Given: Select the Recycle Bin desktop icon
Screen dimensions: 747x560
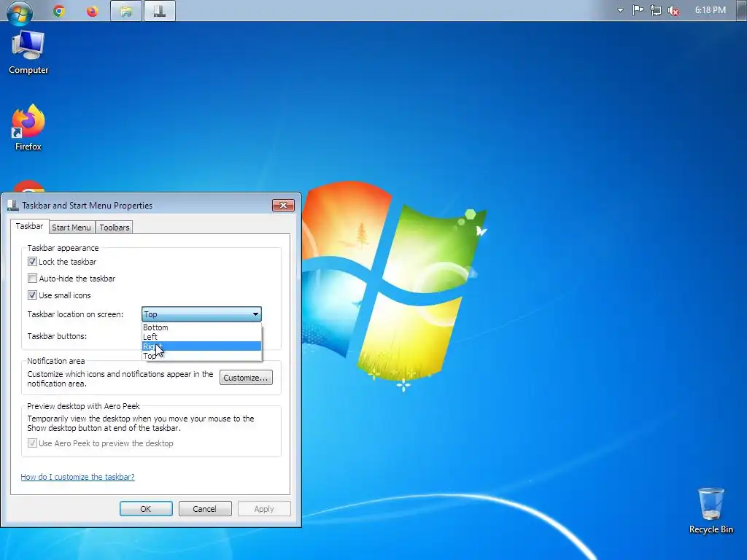Looking at the screenshot, I should pos(711,510).
